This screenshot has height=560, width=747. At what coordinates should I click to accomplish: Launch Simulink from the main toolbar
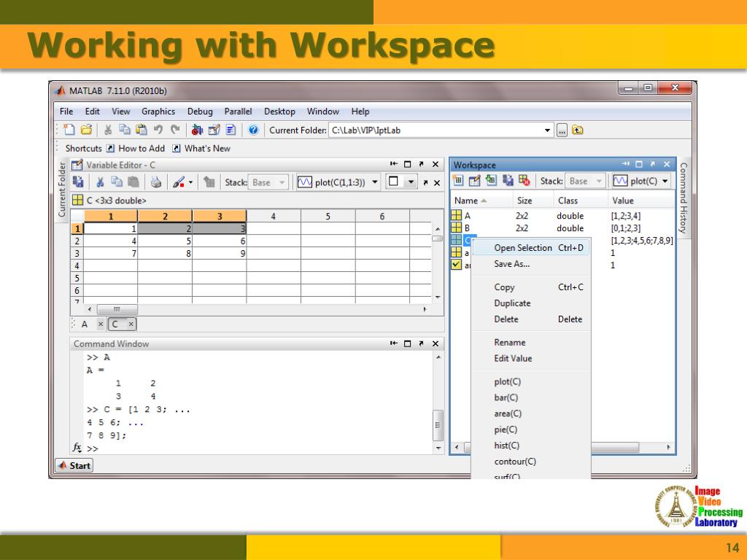coord(197,130)
